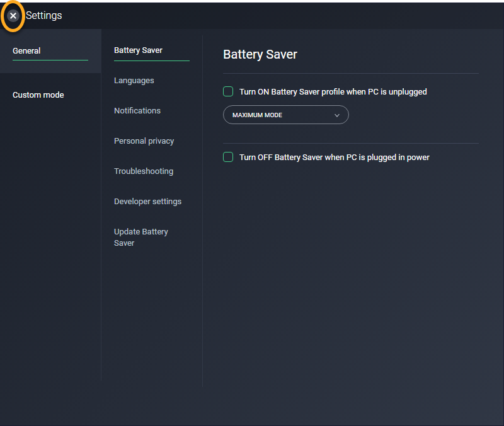Click the 'Turn ON Battery Saver profile' label text

(333, 92)
